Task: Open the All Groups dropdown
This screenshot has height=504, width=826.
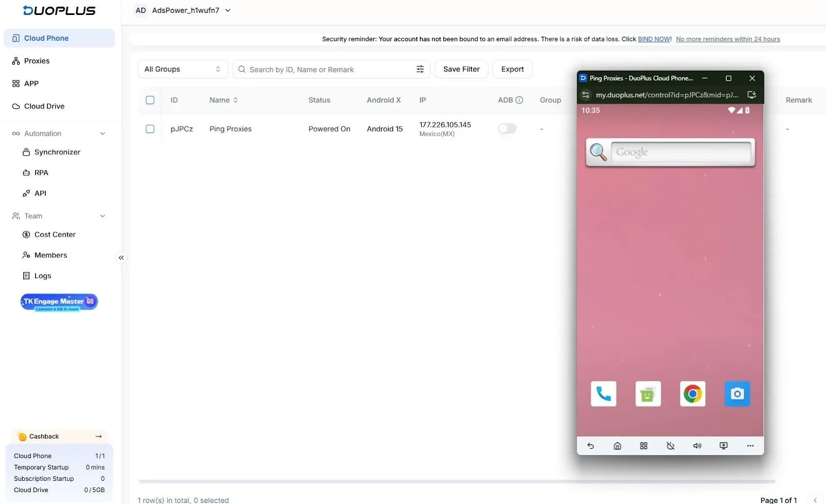Action: pos(182,69)
